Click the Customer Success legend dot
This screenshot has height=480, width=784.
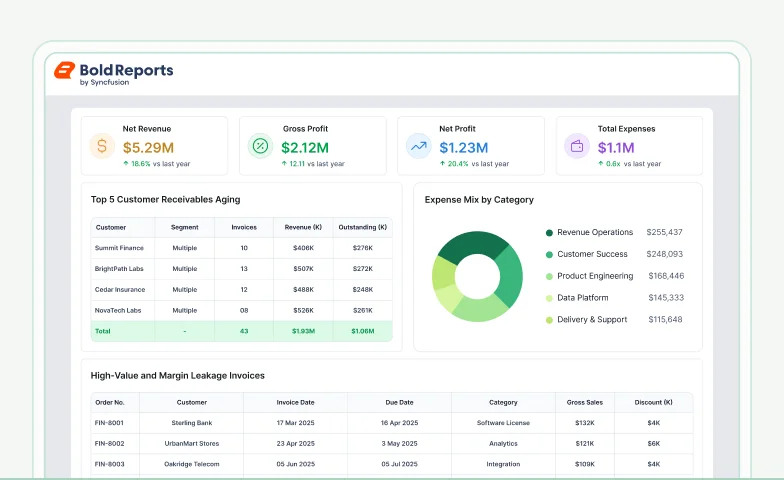tap(549, 254)
